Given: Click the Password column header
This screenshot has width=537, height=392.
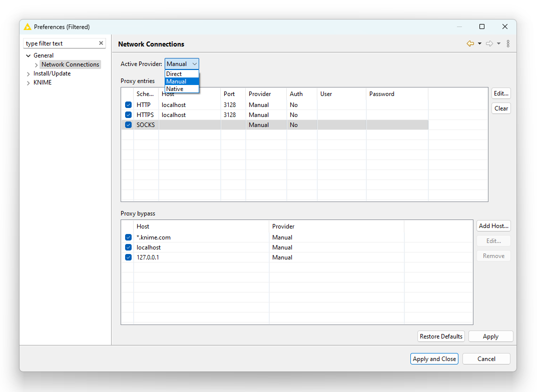Looking at the screenshot, I should tap(397, 93).
